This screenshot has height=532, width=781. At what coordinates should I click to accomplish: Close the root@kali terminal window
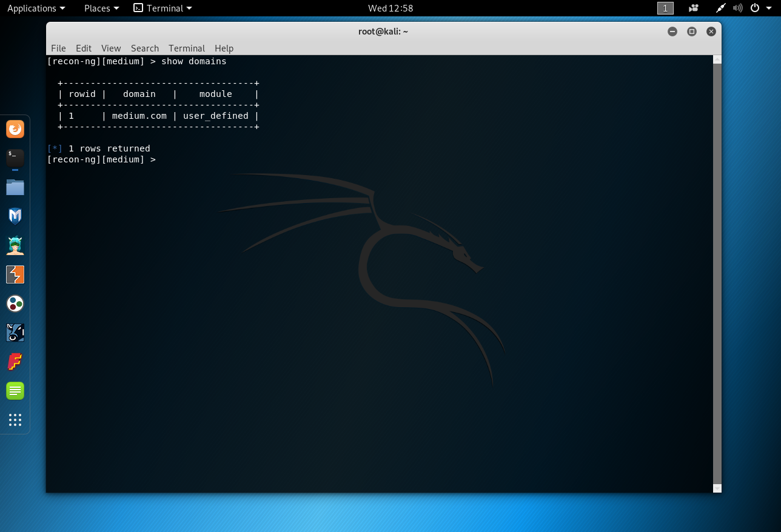[711, 32]
